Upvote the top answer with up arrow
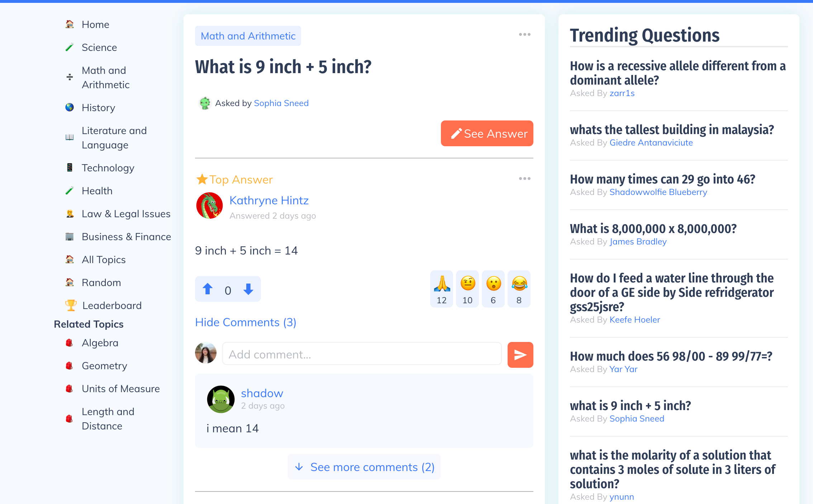Viewport: 813px width, 504px height. click(x=208, y=289)
